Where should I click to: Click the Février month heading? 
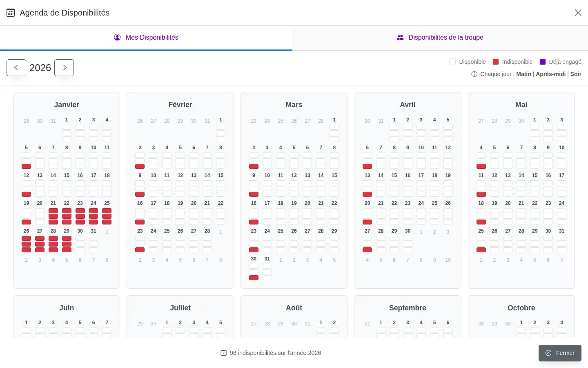coord(180,105)
